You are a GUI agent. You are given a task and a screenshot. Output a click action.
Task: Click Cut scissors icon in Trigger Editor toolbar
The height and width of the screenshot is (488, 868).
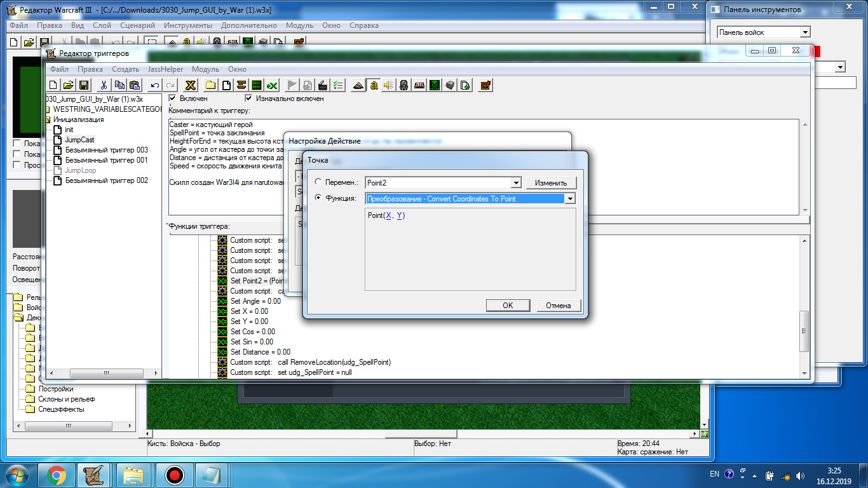103,85
